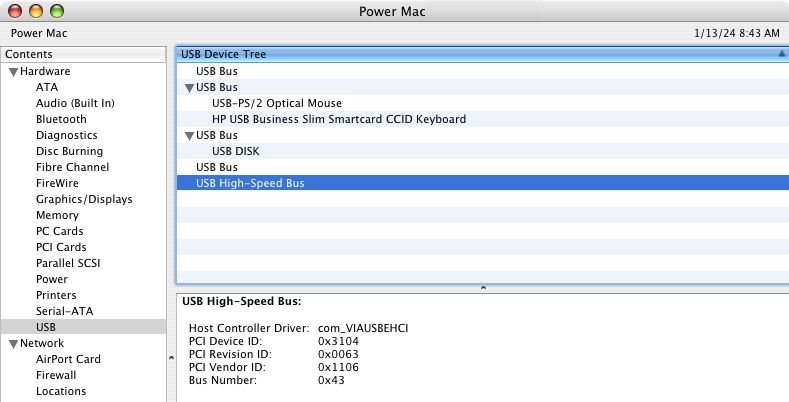Open Bluetooth hardware section

tap(61, 119)
